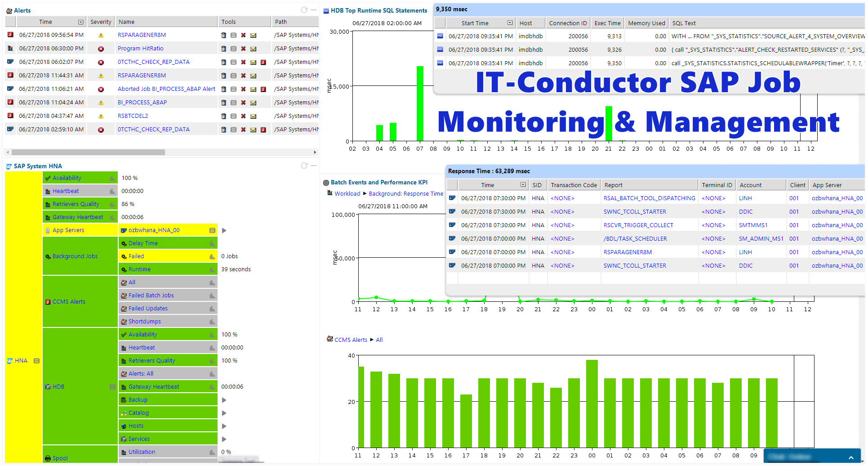
Task: Open Start Time dropdown in SQL statements popup
Action: [510, 22]
